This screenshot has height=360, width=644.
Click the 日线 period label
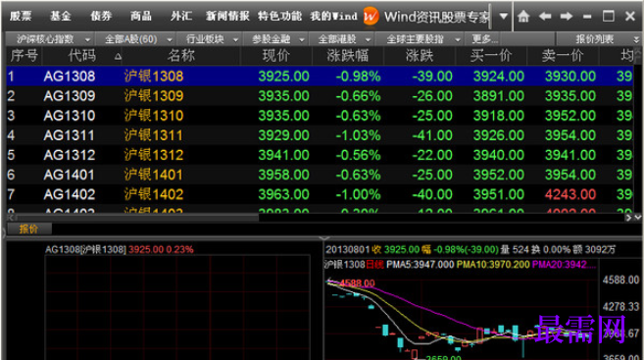click(x=374, y=265)
